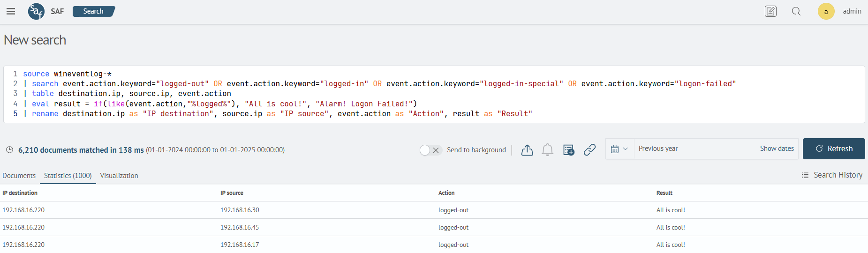Screen dimensions: 868x253
Task: Click the magnifier search icon in header
Action: pyautogui.click(x=796, y=11)
